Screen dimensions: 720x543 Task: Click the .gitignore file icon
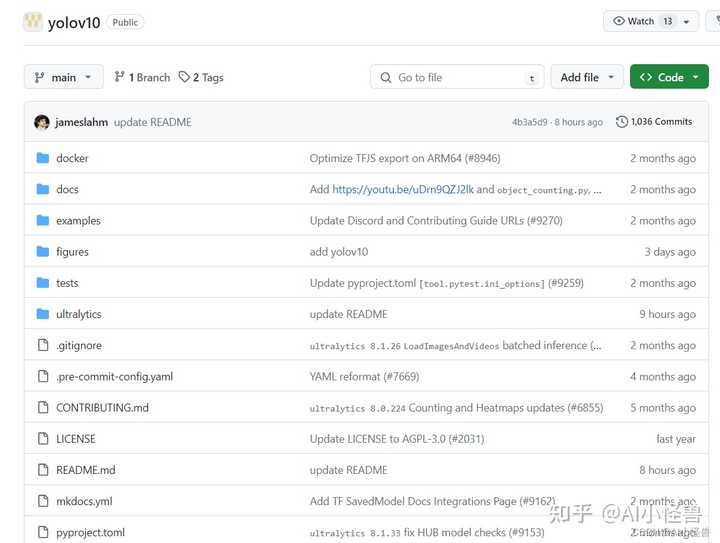click(43, 345)
